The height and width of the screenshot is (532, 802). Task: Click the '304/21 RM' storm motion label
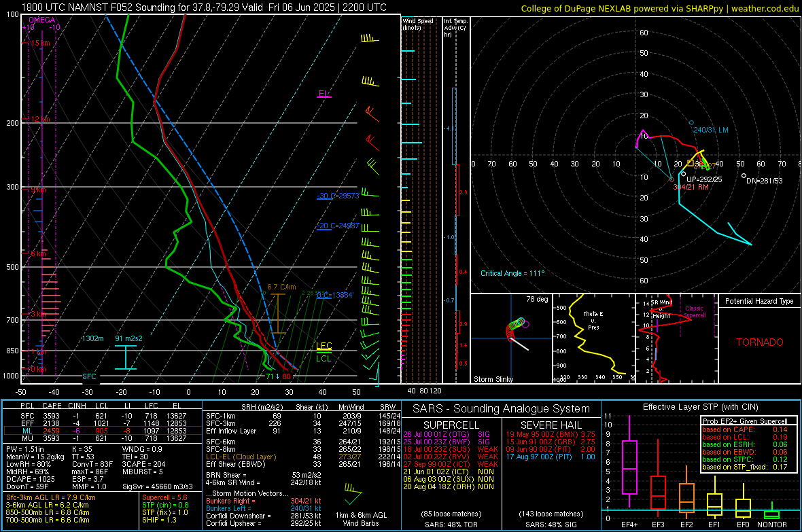[691, 188]
